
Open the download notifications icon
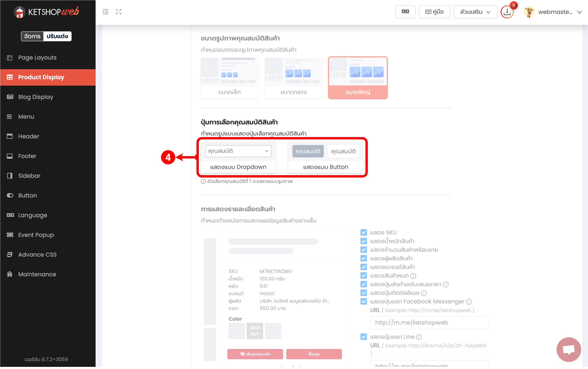click(507, 12)
